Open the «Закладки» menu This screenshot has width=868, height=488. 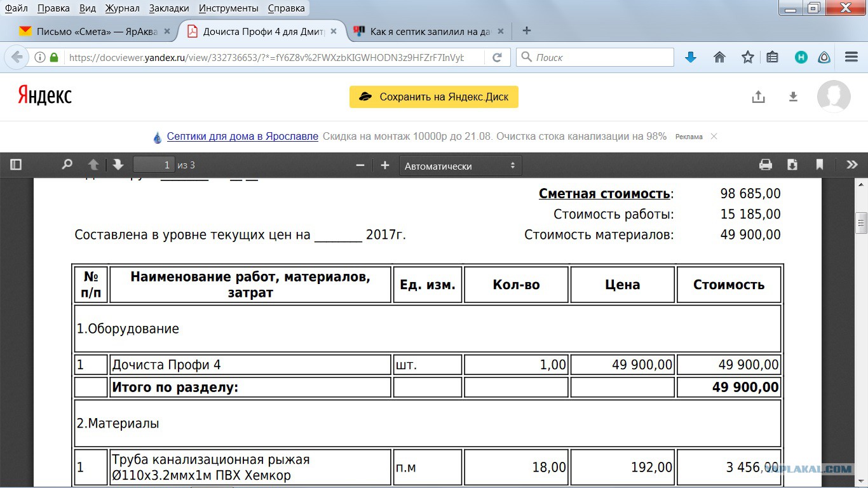coord(169,8)
